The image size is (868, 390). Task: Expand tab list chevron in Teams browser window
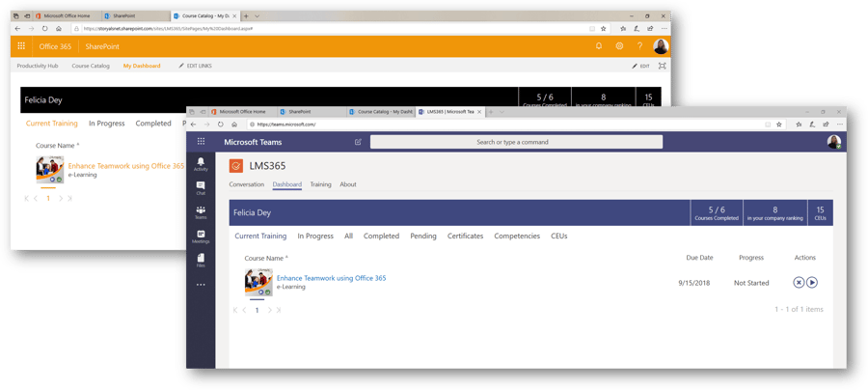[x=502, y=112]
